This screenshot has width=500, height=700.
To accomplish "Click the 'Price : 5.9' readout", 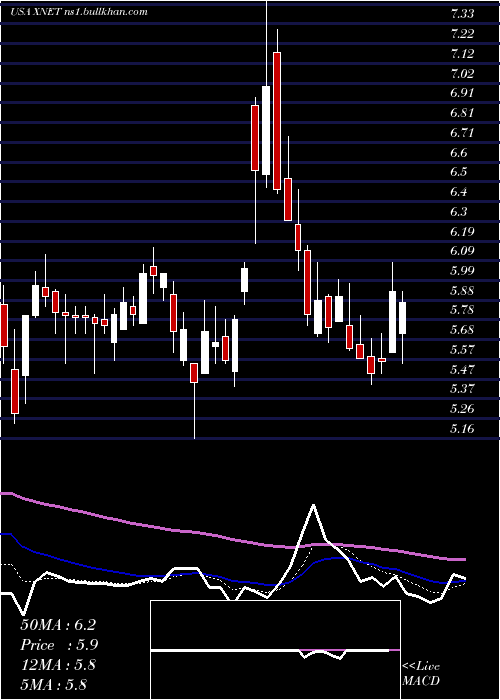I will click(59, 645).
